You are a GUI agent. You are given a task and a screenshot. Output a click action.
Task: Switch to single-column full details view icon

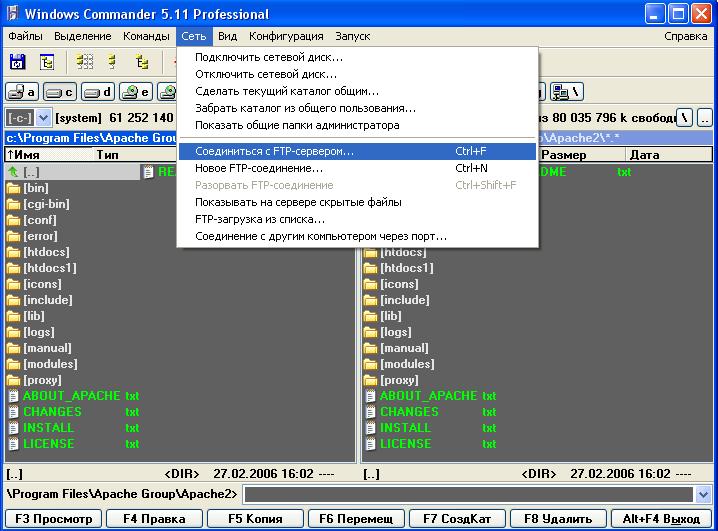[112, 62]
